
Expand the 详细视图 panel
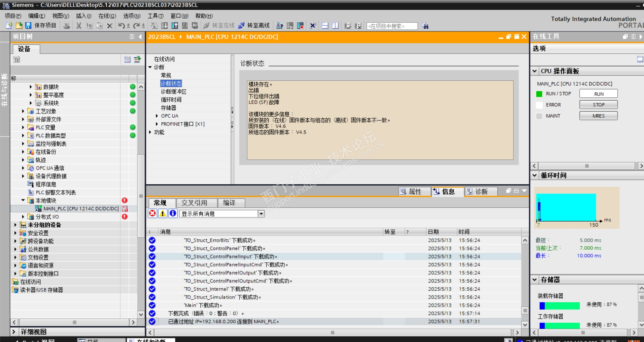14,332
